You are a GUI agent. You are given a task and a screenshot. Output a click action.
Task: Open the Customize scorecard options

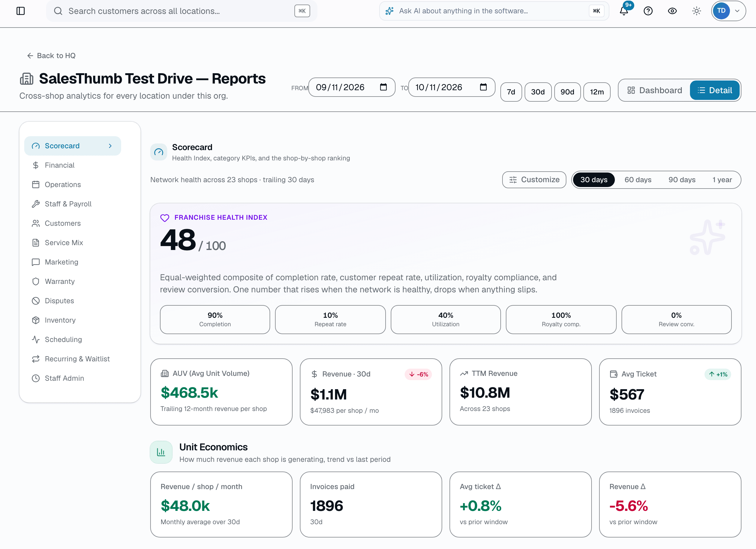pyautogui.click(x=534, y=180)
